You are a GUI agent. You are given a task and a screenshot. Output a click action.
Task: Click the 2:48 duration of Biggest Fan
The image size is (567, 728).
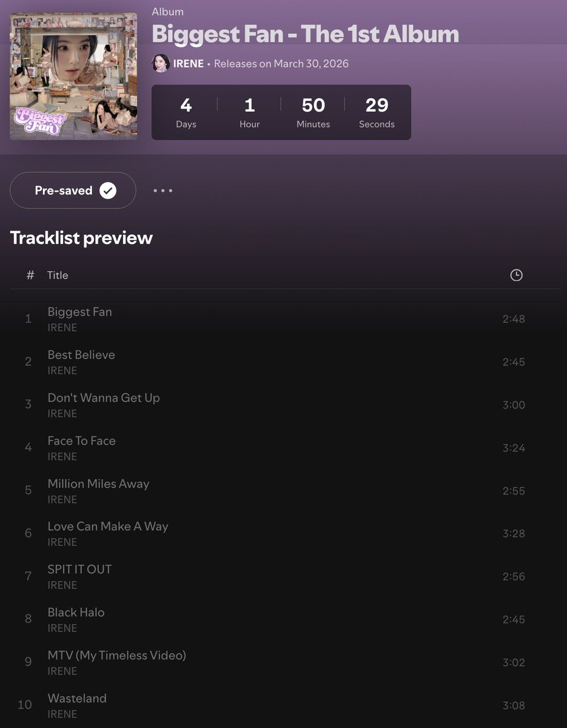(514, 319)
